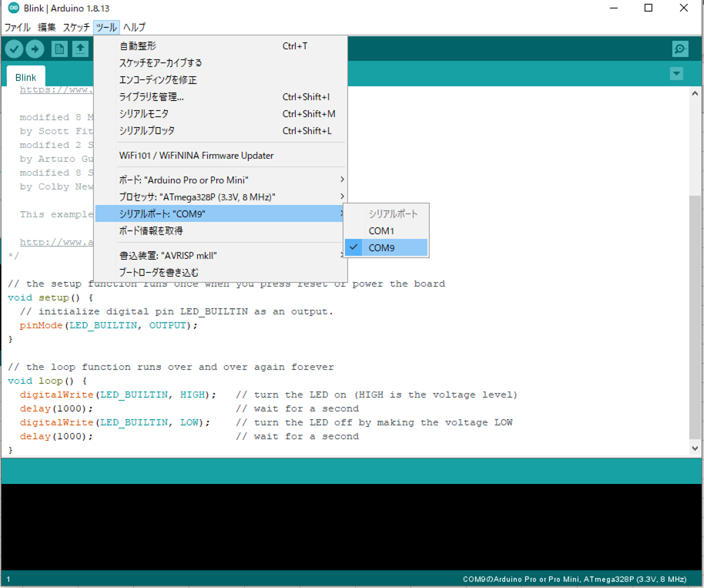Select the Blink sketch tab

pos(25,77)
